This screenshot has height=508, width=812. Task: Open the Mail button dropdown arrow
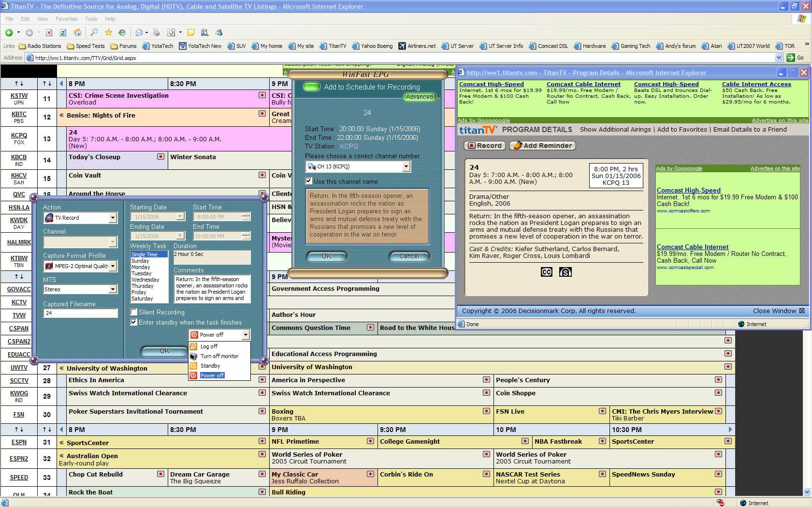pos(147,32)
